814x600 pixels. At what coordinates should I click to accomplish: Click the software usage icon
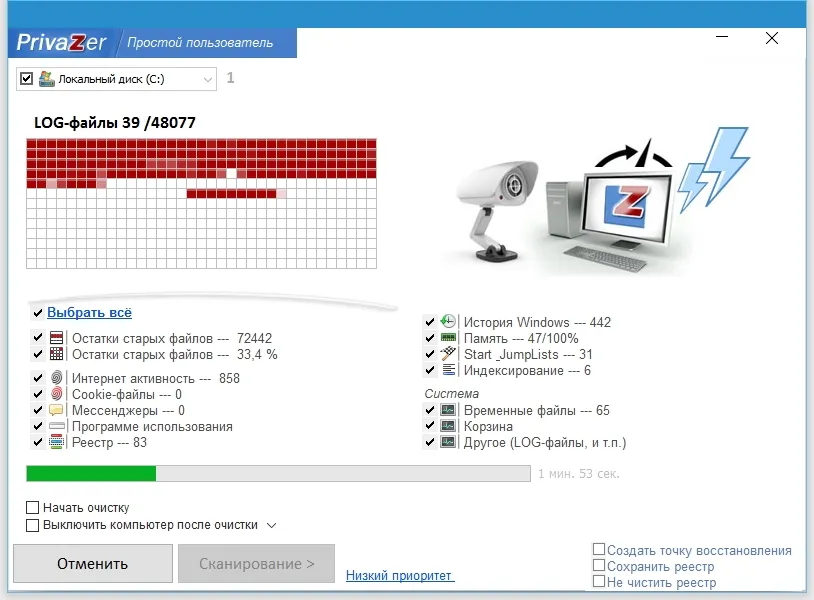[x=57, y=426]
